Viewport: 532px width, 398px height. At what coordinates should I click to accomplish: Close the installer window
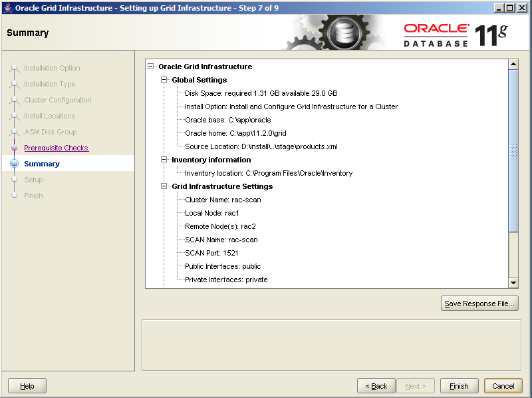pyautogui.click(x=522, y=7)
